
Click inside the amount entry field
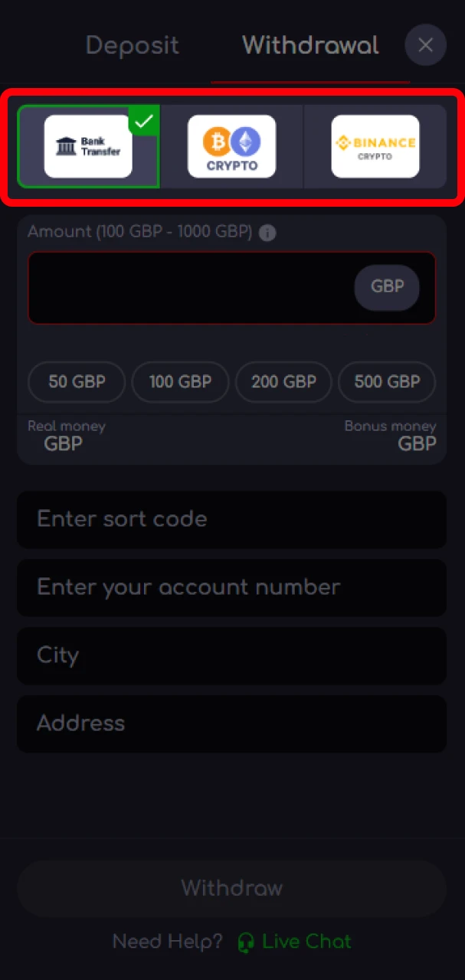(192, 288)
